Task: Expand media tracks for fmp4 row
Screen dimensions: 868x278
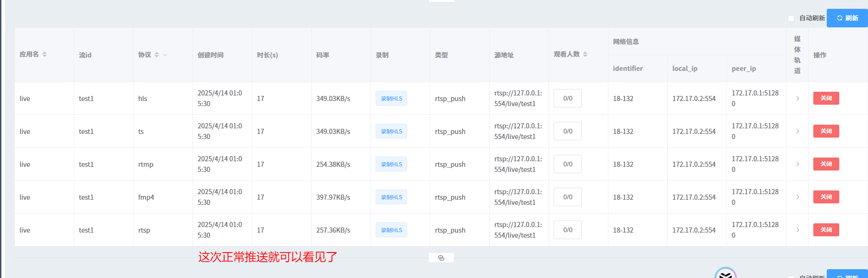Action: point(798,197)
